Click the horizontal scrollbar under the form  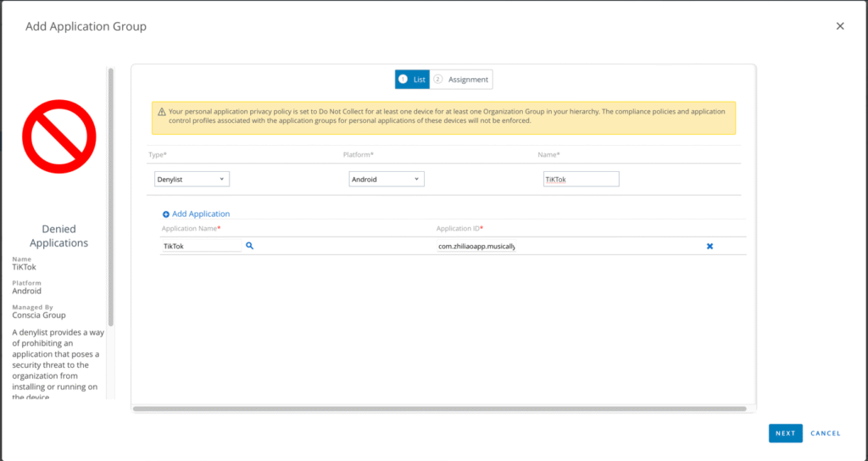(x=440, y=409)
